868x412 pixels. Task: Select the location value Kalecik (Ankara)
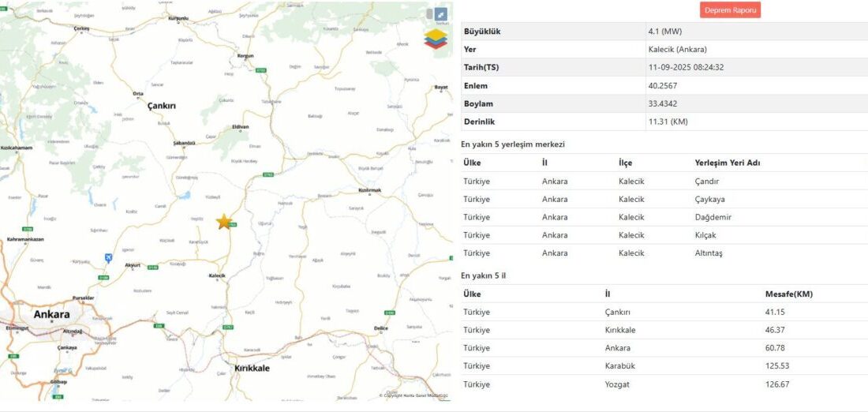point(678,49)
